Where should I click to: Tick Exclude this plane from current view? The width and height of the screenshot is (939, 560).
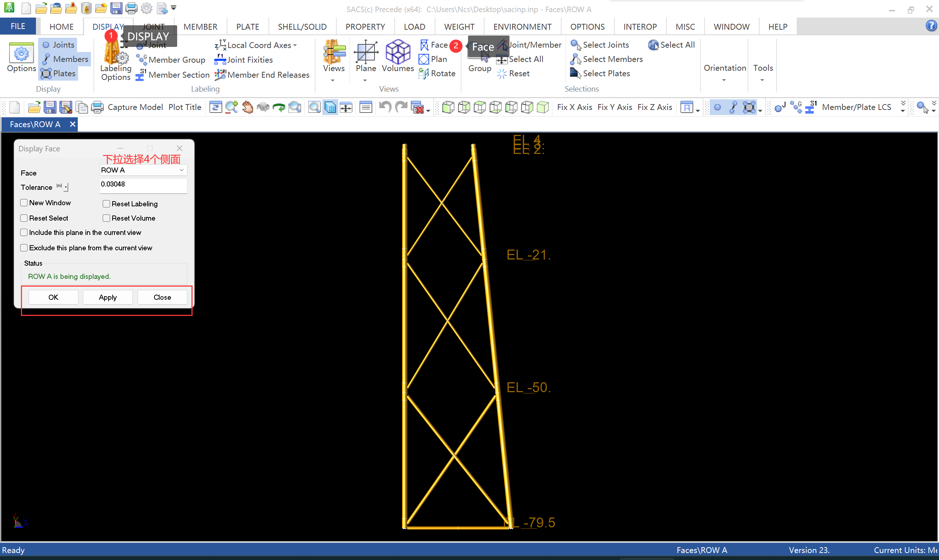[24, 248]
